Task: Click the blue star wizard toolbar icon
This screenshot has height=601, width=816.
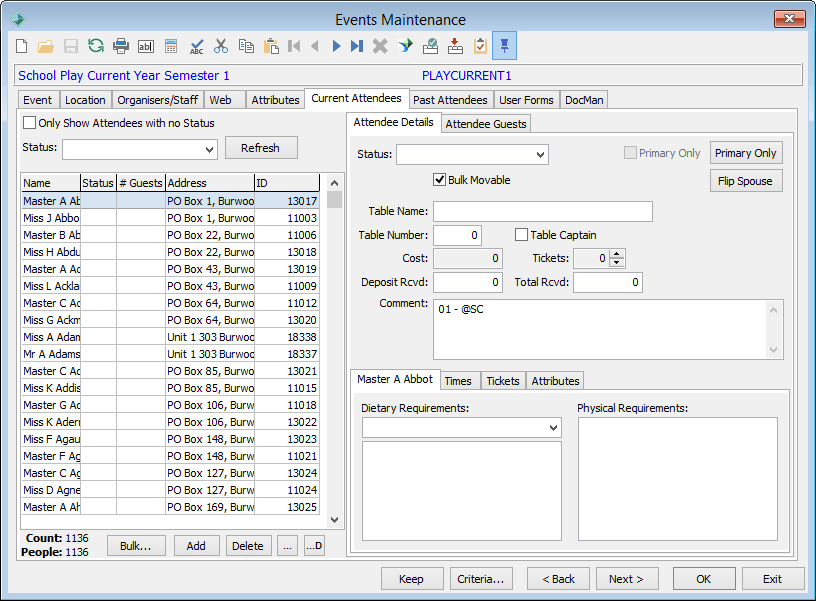Action: (x=405, y=46)
